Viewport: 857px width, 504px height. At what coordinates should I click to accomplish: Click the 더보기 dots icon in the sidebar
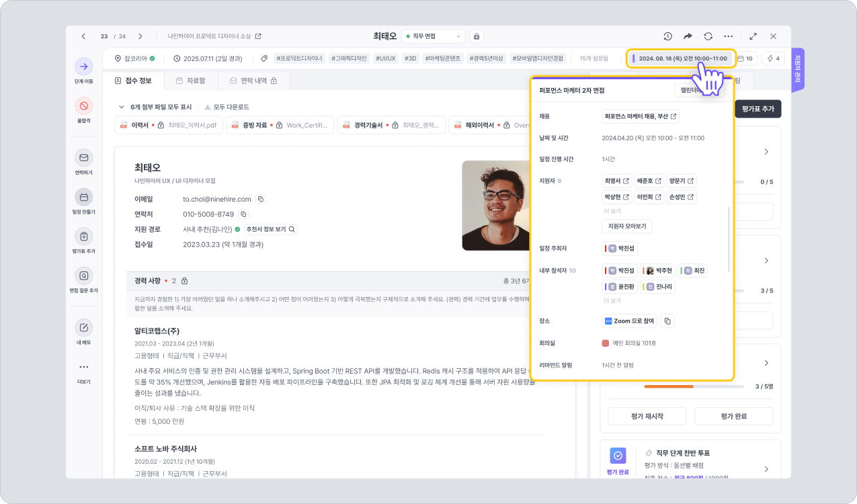point(84,367)
